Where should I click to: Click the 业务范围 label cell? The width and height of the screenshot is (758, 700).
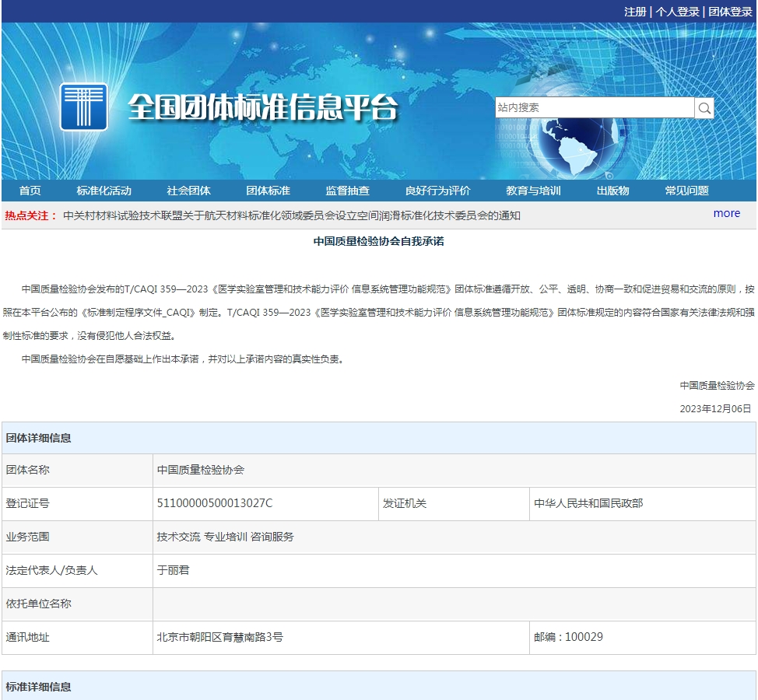point(77,537)
